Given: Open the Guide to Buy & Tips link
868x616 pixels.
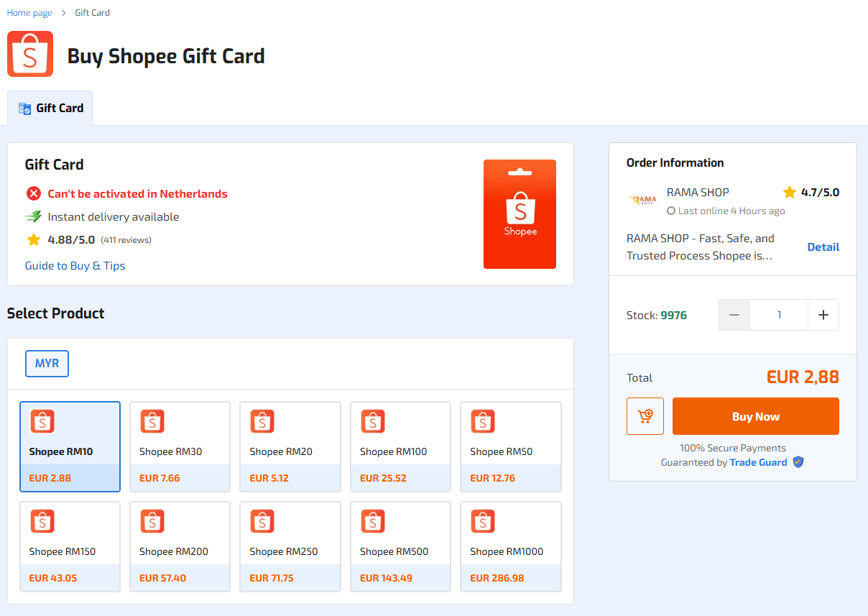Looking at the screenshot, I should tap(75, 265).
